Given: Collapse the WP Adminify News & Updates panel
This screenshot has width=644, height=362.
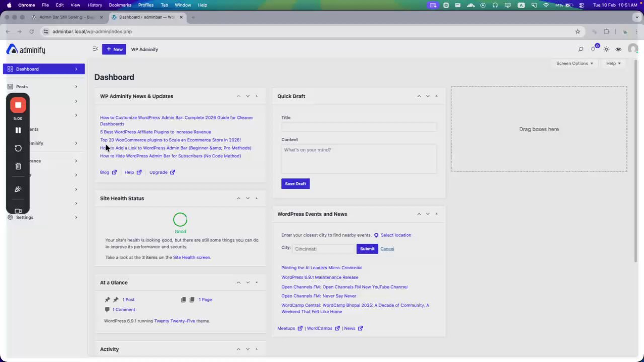Looking at the screenshot, I should [256, 96].
